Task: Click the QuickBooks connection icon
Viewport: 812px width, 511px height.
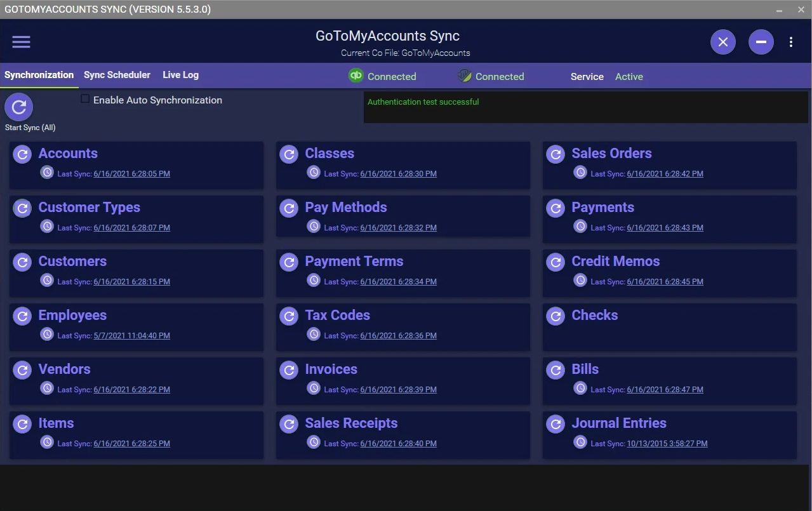Action: 356,76
